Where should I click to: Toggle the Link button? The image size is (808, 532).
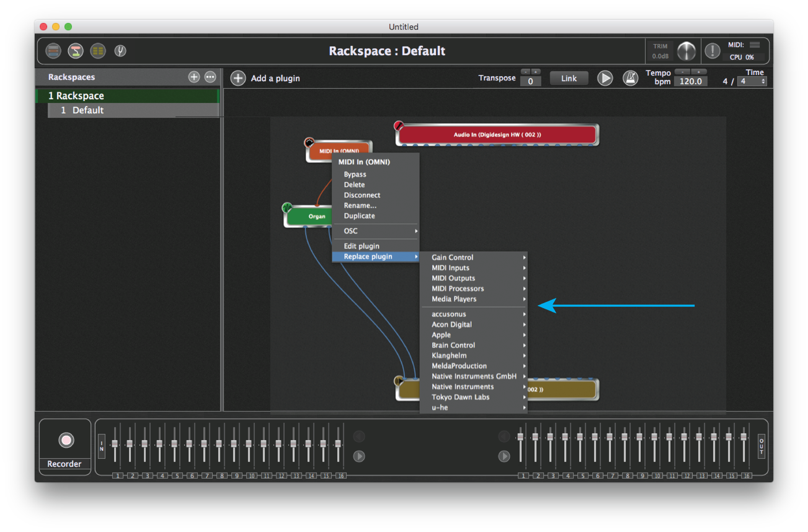(569, 78)
